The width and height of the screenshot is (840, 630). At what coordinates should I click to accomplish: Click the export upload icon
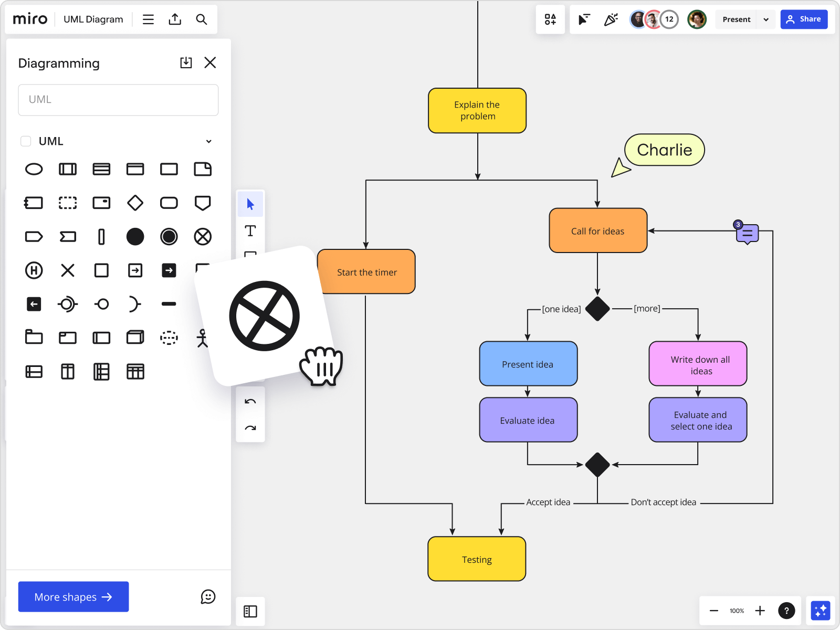[x=175, y=19]
